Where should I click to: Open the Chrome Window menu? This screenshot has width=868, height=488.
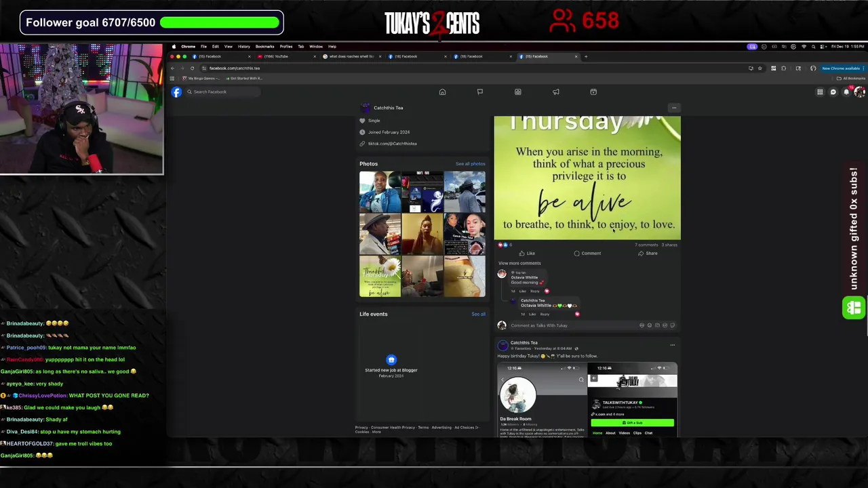316,47
